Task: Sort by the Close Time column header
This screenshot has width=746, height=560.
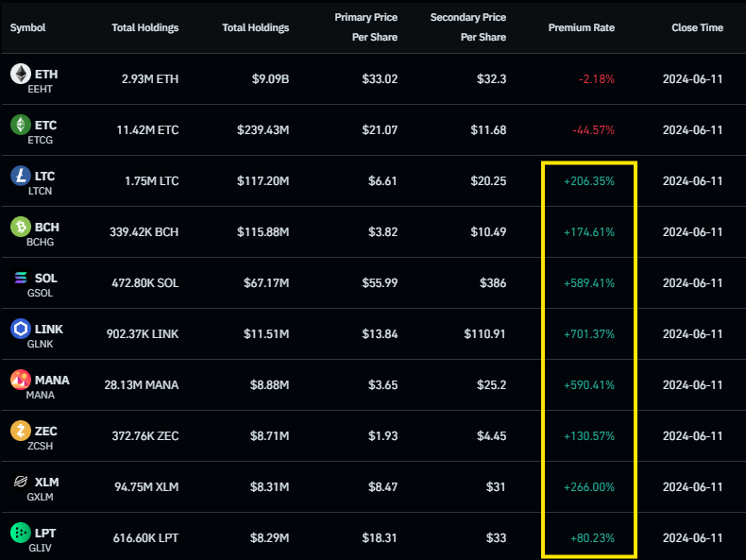Action: pos(697,27)
